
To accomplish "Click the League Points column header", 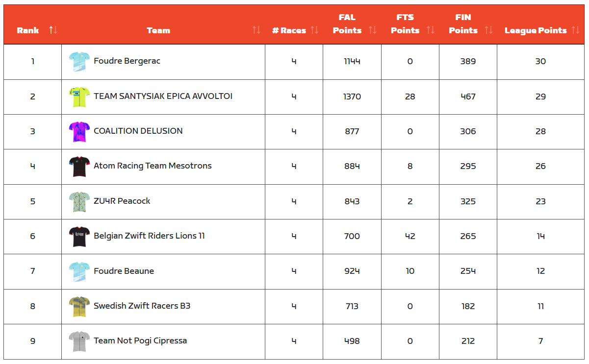I will (x=535, y=30).
